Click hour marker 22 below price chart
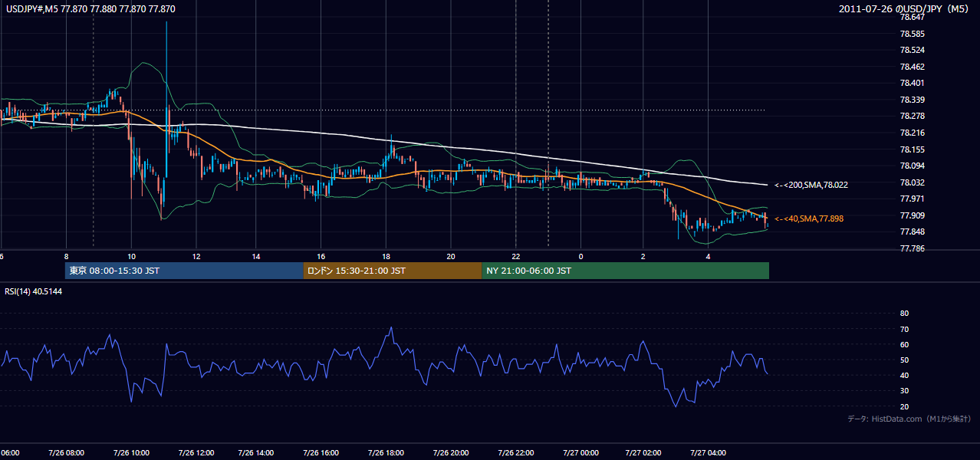 516,256
